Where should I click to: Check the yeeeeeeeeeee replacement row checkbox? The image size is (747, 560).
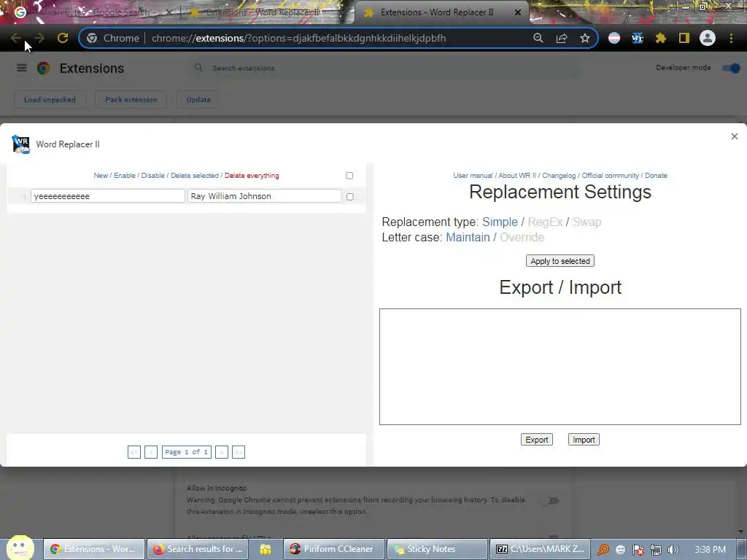coord(350,197)
